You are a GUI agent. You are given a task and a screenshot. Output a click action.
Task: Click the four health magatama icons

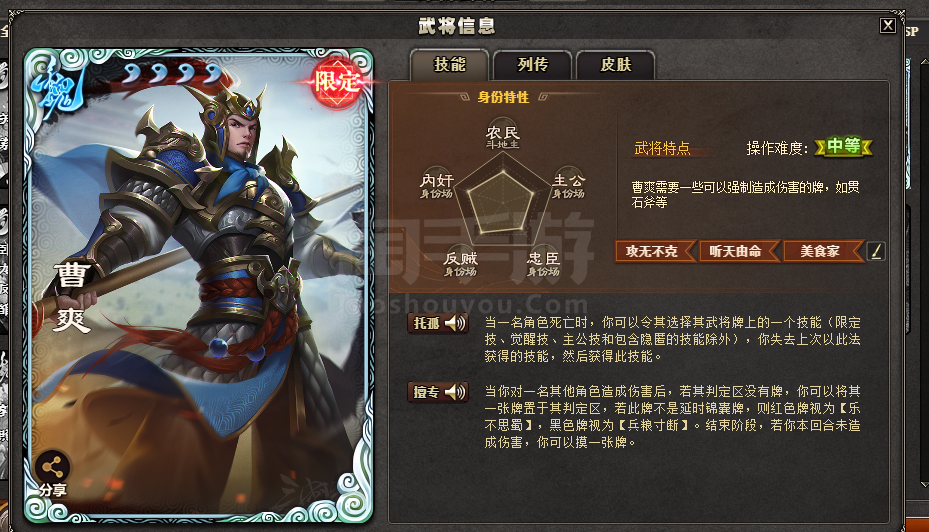point(172,73)
